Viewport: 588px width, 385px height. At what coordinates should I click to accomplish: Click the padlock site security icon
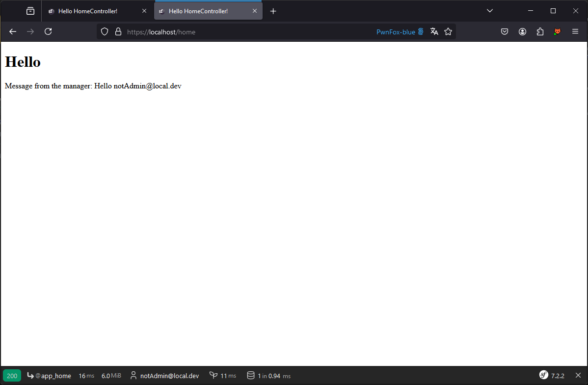click(x=118, y=31)
